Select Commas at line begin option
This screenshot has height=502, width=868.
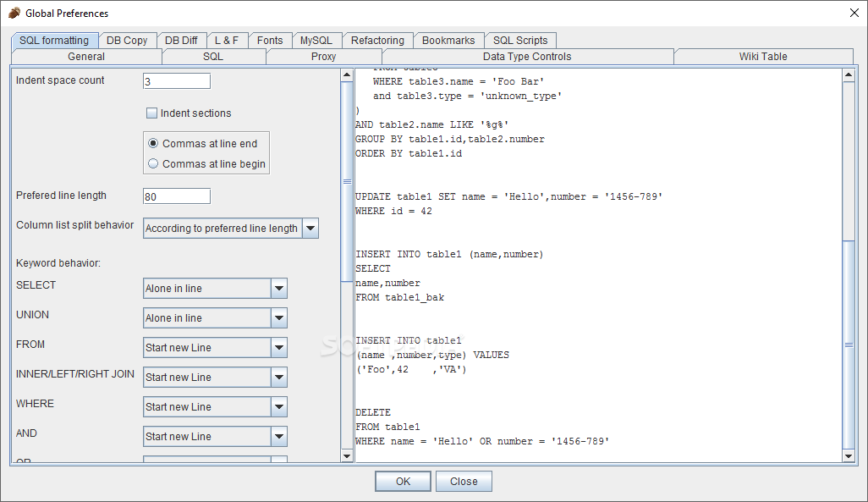click(153, 164)
